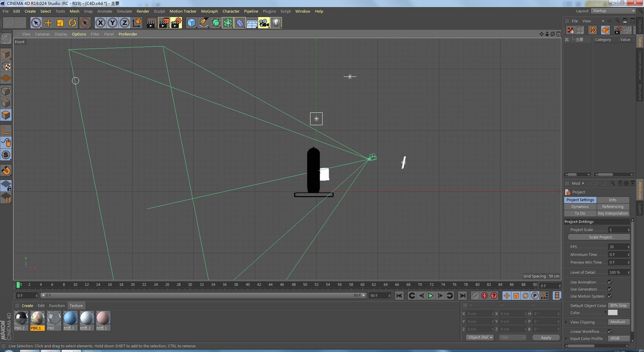Click the Color swatch in Project Settings
The width and height of the screenshot is (644, 352).
pos(613,313)
